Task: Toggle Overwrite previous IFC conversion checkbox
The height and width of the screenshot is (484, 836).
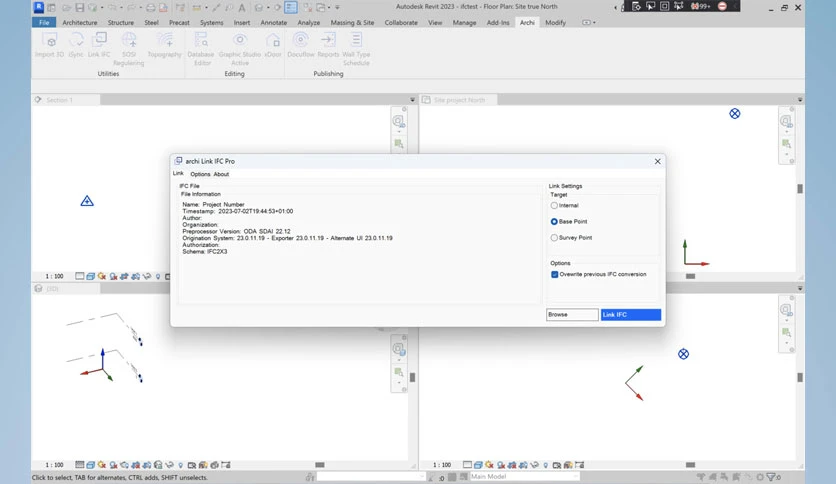Action: coord(554,275)
